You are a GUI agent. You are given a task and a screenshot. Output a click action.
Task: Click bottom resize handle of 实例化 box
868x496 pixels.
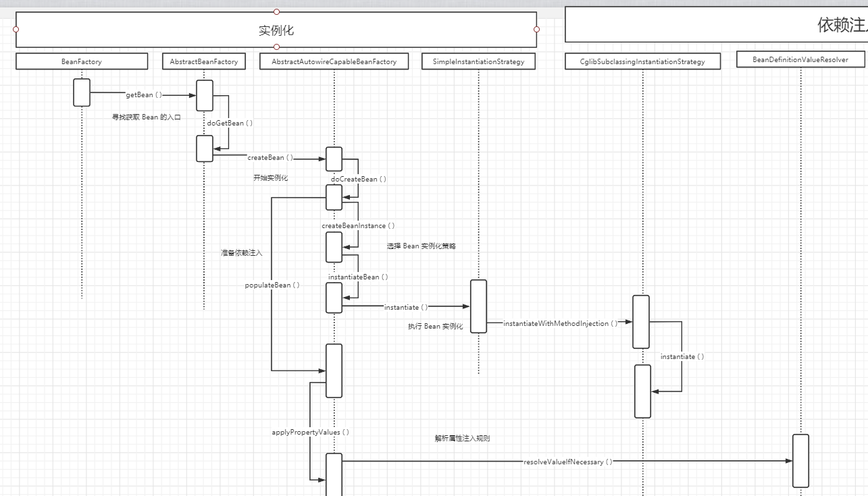[276, 47]
